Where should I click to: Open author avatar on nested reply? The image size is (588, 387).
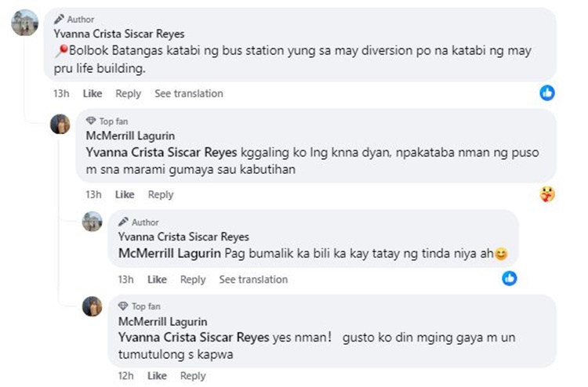click(x=93, y=222)
